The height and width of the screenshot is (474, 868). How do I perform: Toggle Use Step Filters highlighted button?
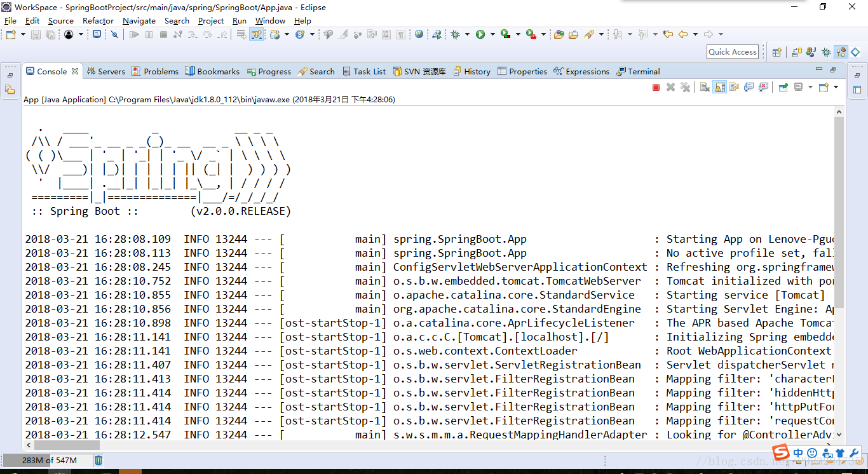click(256, 34)
